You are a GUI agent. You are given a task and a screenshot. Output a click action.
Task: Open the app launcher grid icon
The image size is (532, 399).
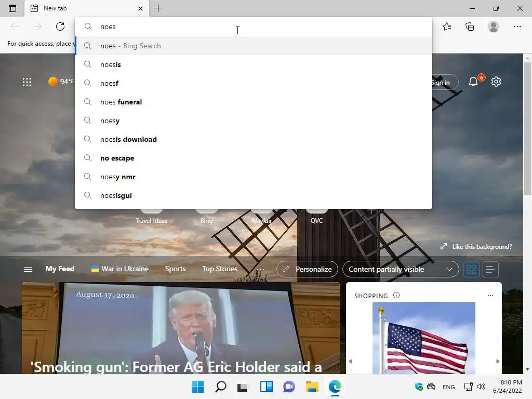(x=27, y=82)
